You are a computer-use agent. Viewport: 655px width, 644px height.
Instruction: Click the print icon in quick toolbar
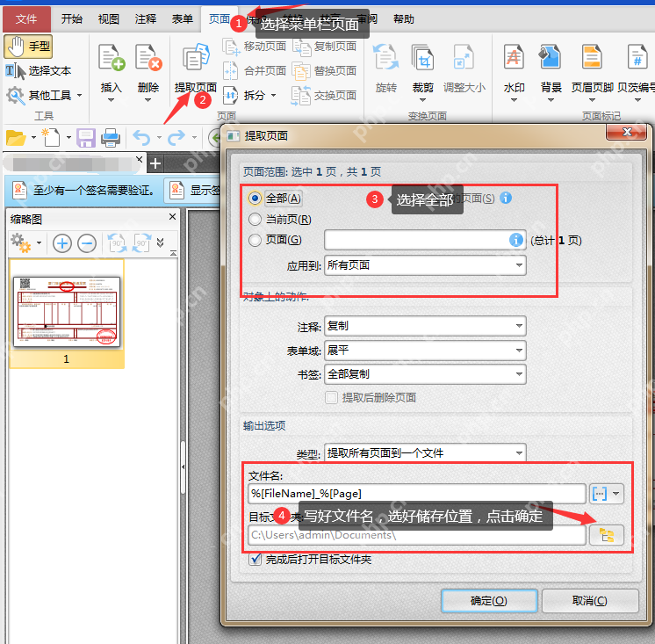coord(111,137)
